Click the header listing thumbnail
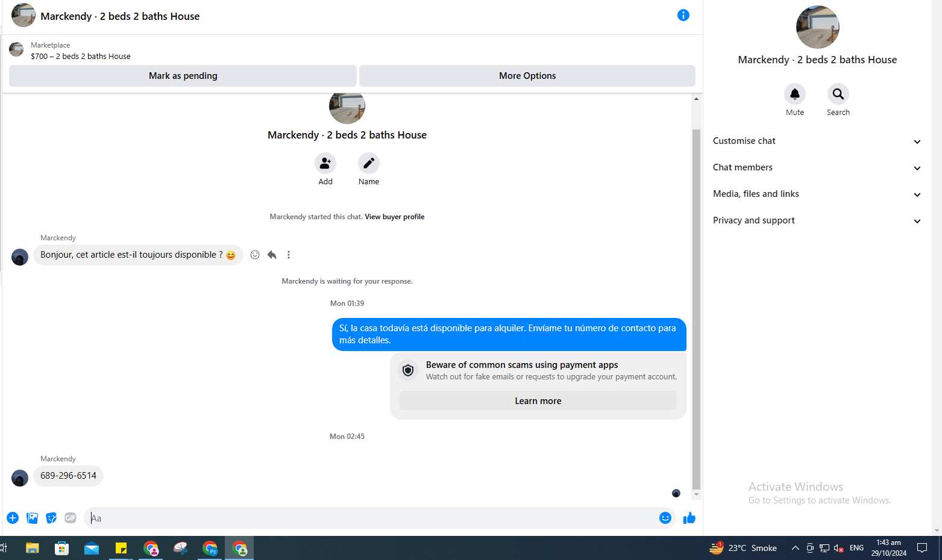Image resolution: width=942 pixels, height=560 pixels. click(x=24, y=15)
